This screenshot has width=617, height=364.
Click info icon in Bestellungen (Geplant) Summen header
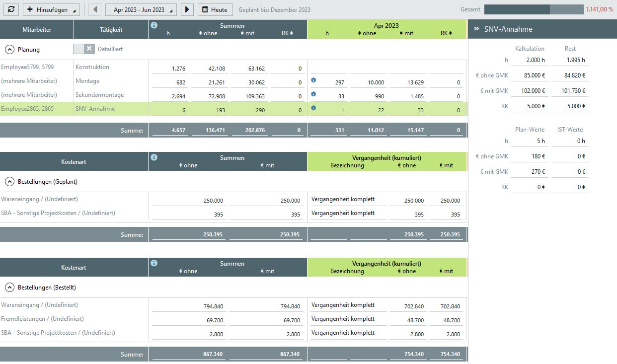coord(154,157)
